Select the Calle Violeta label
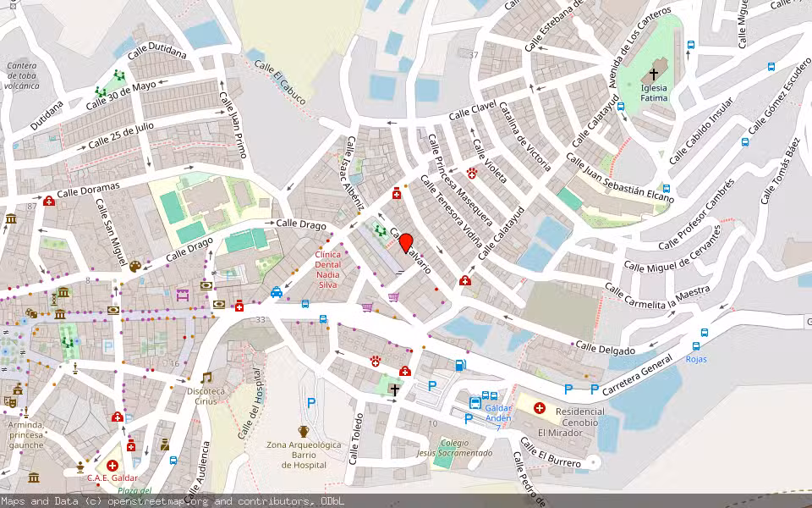 click(x=490, y=161)
